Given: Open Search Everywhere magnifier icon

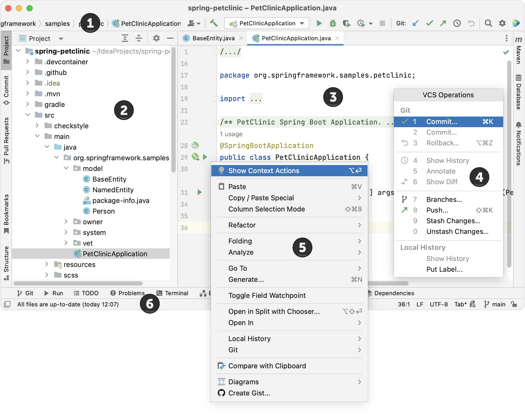Looking at the screenshot, I should (488, 23).
